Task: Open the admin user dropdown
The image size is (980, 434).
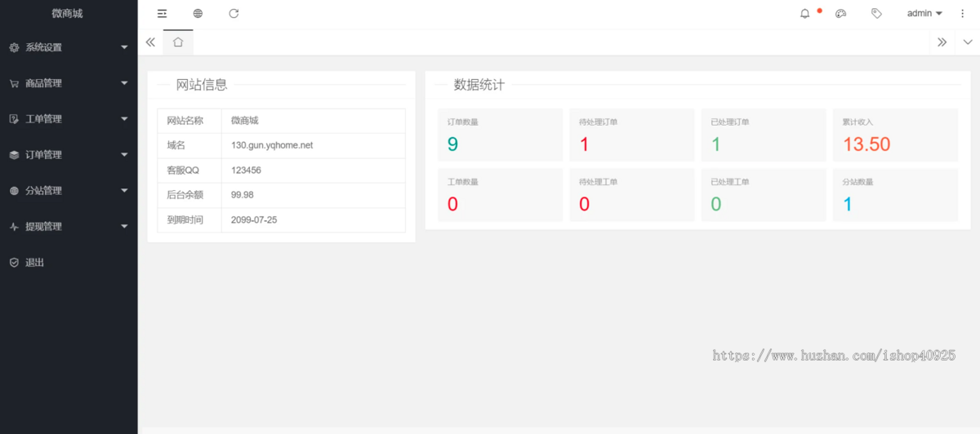Action: [x=924, y=14]
